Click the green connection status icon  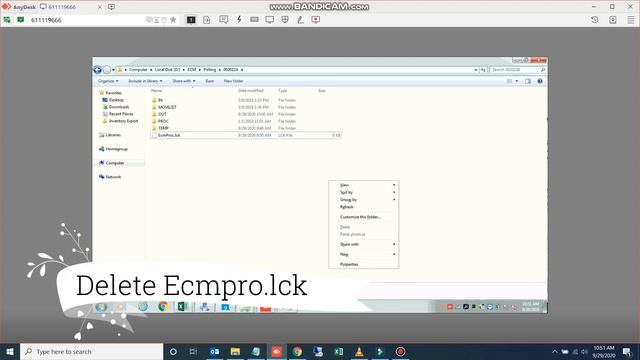point(20,20)
